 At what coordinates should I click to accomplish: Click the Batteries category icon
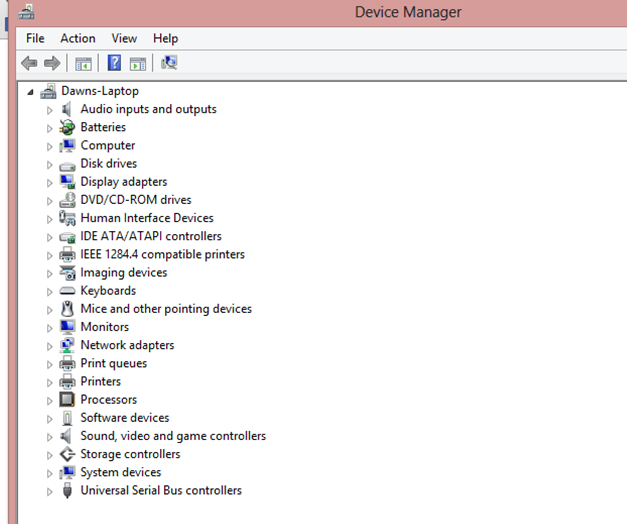67,127
